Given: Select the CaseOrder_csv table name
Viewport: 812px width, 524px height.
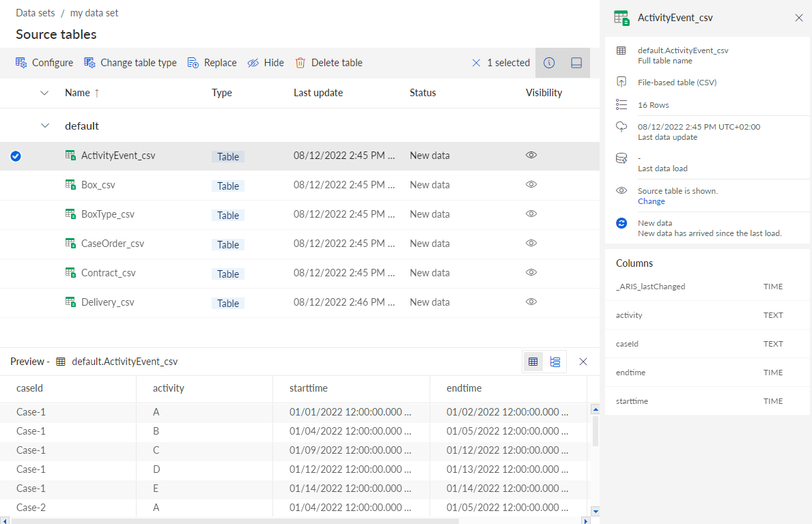Looking at the screenshot, I should pyautogui.click(x=113, y=244).
